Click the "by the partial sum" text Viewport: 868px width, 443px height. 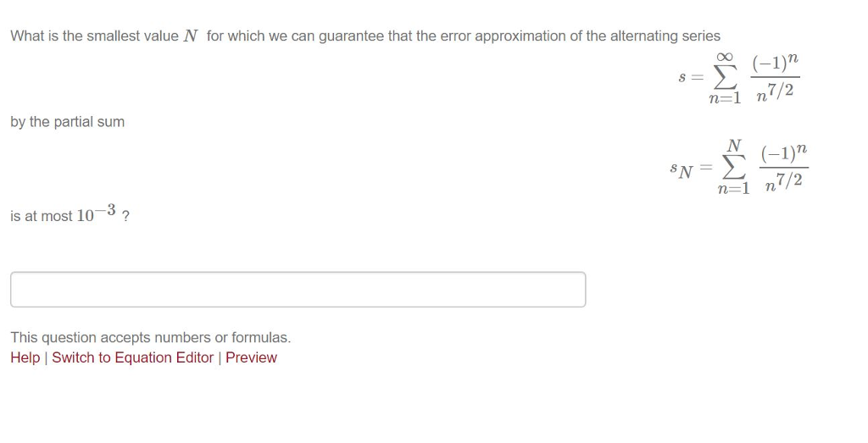tap(67, 122)
